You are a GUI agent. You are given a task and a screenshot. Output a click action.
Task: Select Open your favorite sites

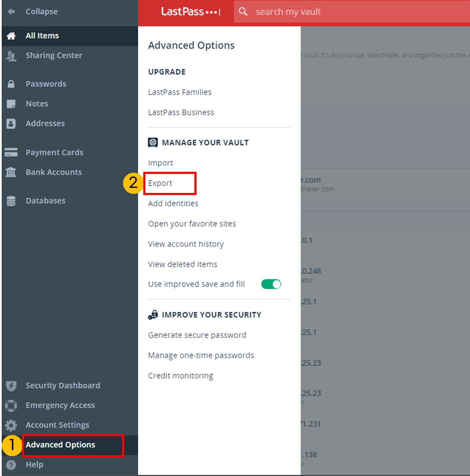192,224
